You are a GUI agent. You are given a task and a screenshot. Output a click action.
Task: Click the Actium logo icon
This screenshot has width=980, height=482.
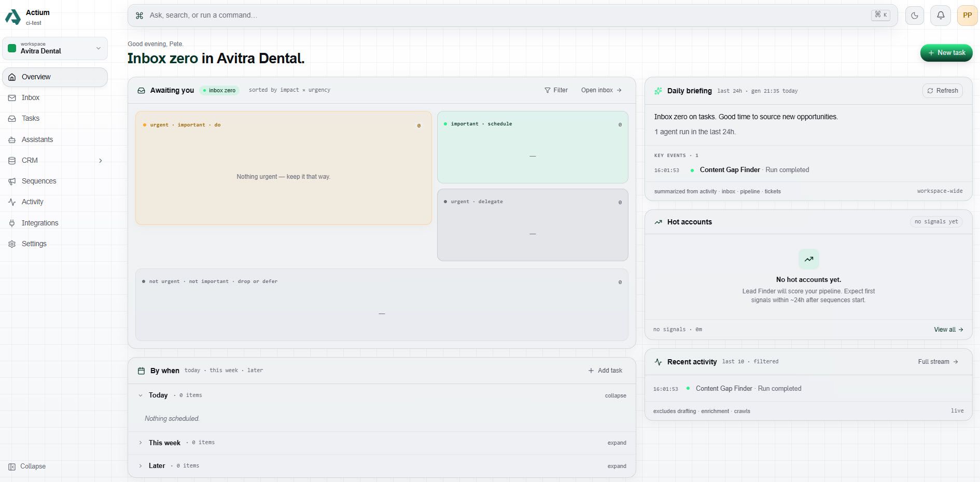coord(12,17)
